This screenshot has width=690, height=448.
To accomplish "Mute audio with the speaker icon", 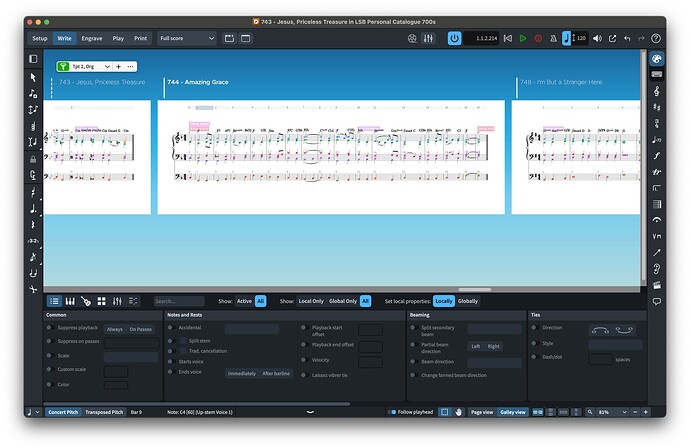I will click(597, 39).
